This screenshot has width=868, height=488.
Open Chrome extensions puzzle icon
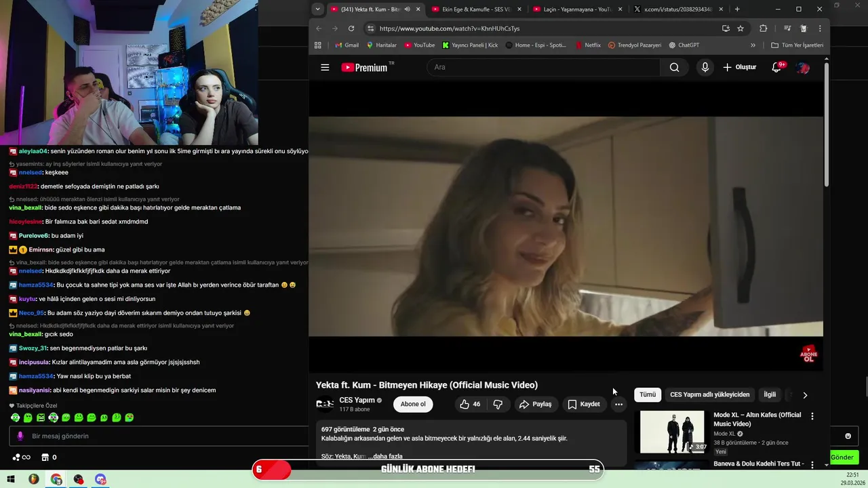point(763,28)
